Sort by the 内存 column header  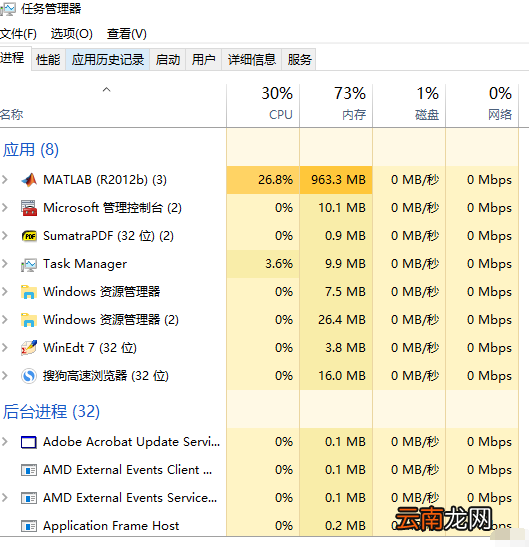336,106
